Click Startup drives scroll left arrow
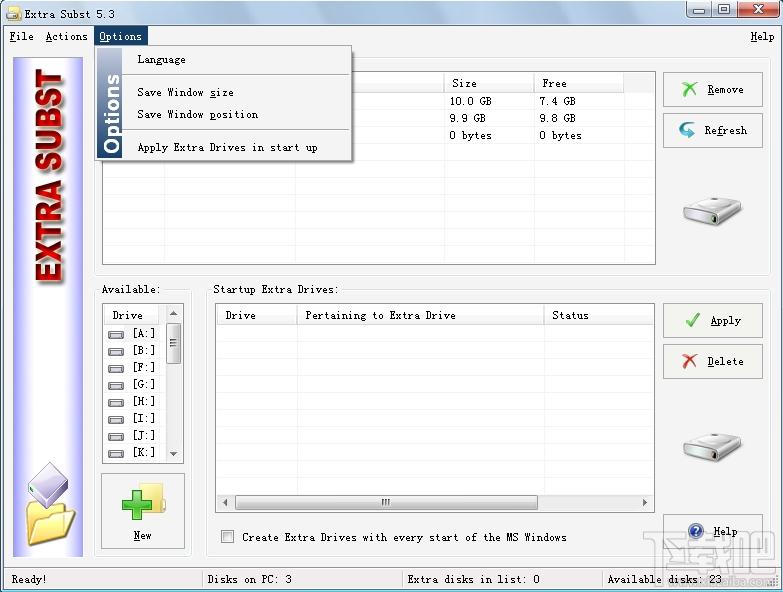783x592 pixels. [225, 502]
